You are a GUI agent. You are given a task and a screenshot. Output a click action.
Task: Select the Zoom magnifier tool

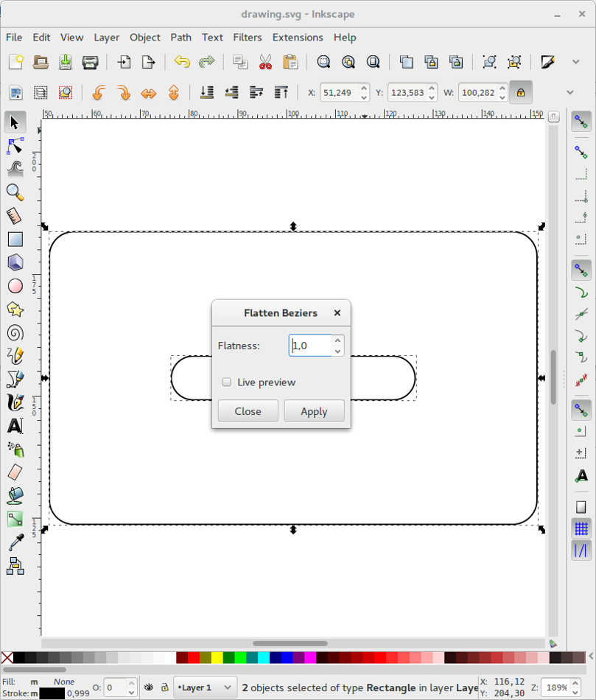point(15,192)
